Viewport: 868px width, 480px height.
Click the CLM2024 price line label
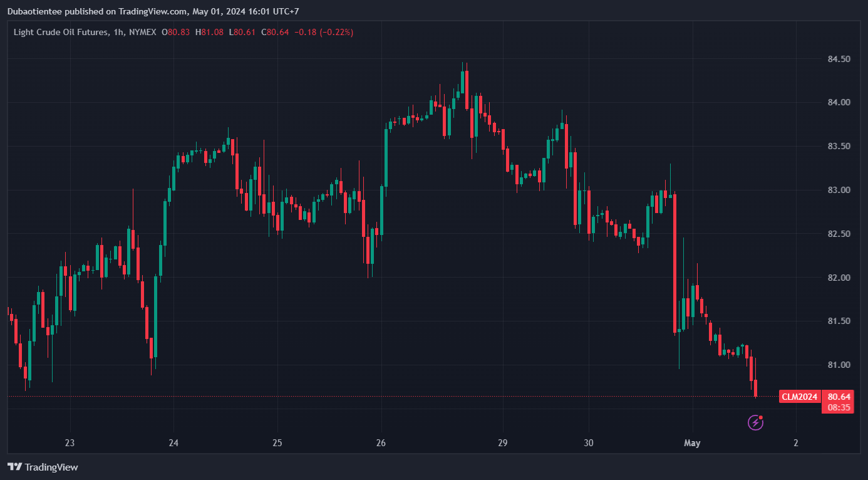pos(800,397)
